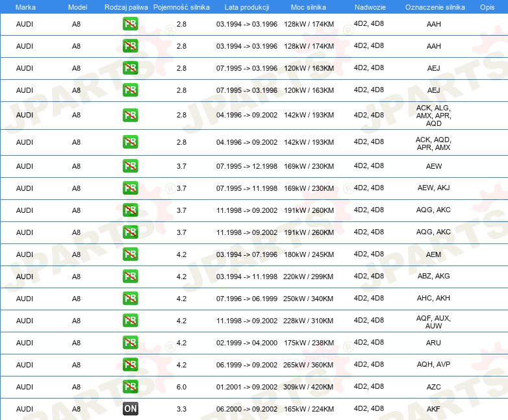Click the Nadwozie column header
This screenshot has height=420, width=508.
(370, 7)
